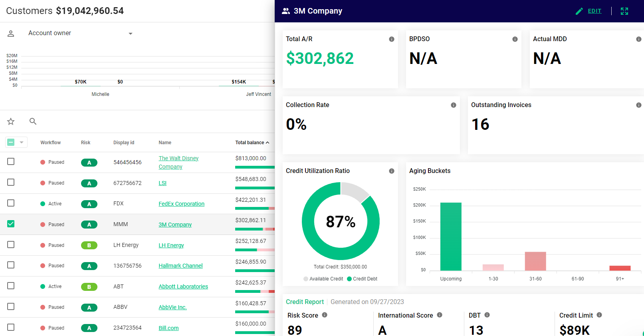Sort table by Display id column
644x336 pixels.
[124, 143]
